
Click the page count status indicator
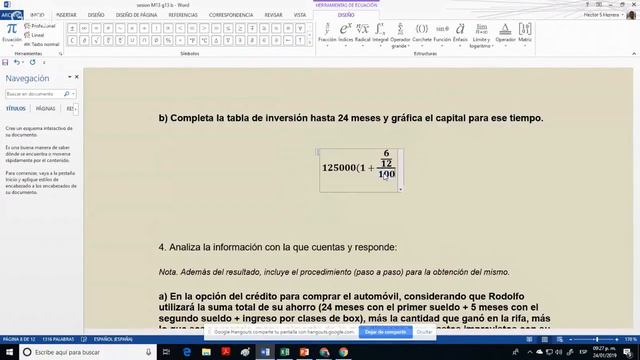19,339
